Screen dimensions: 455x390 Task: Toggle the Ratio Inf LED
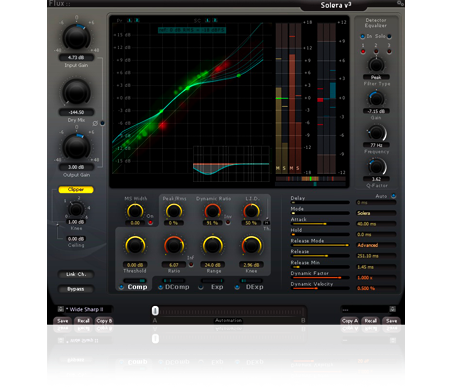pyautogui.click(x=191, y=264)
